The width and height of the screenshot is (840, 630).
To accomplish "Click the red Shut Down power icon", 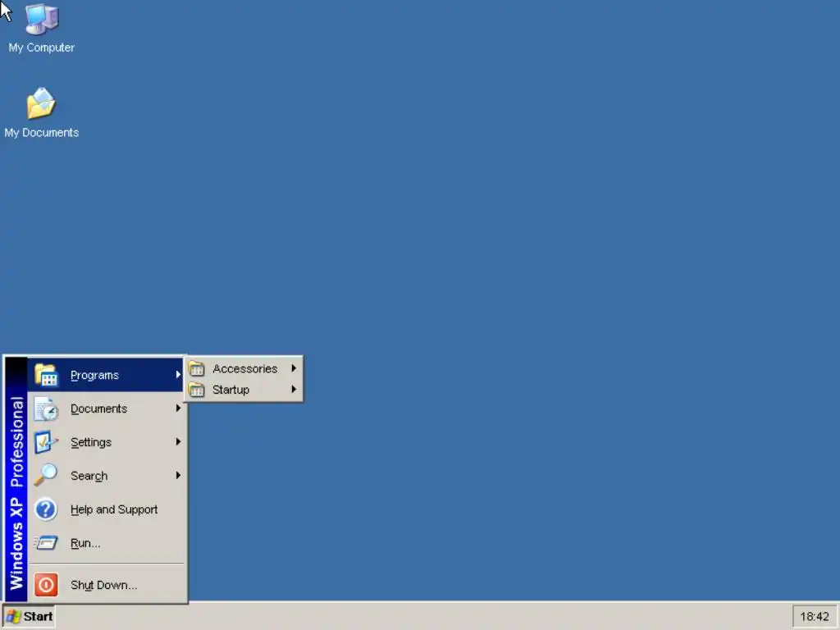I will [46, 584].
